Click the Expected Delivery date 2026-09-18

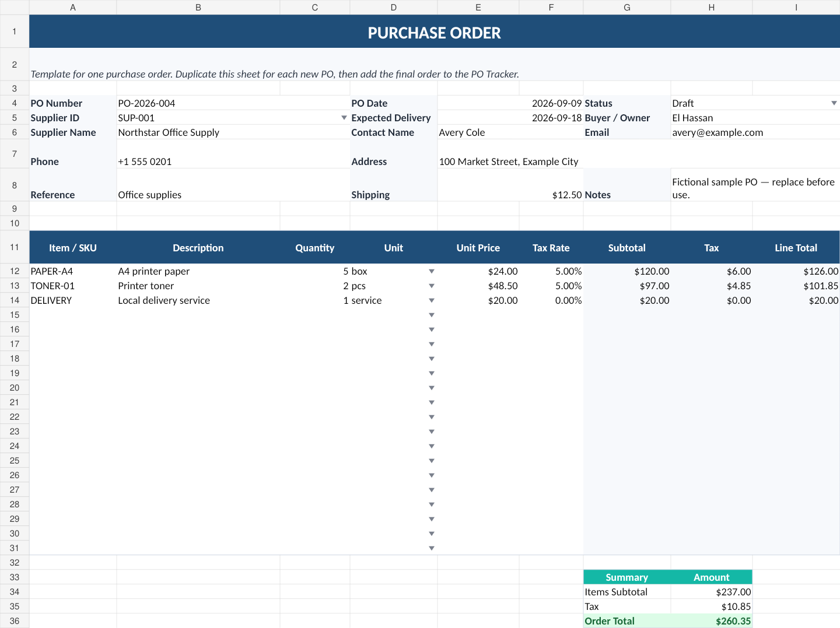pos(510,118)
